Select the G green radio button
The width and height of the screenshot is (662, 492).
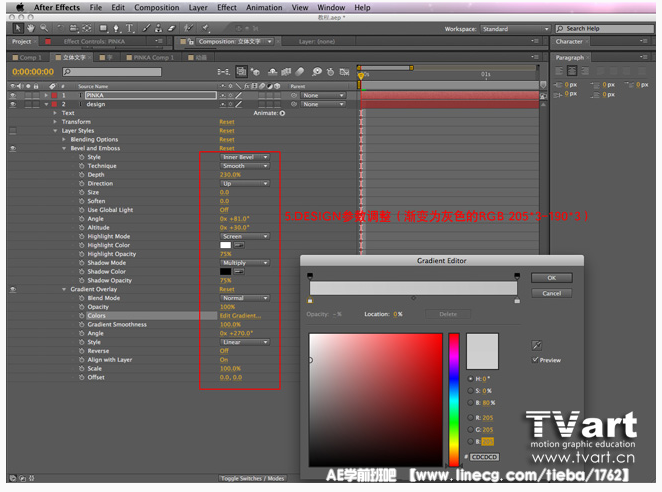[x=470, y=429]
